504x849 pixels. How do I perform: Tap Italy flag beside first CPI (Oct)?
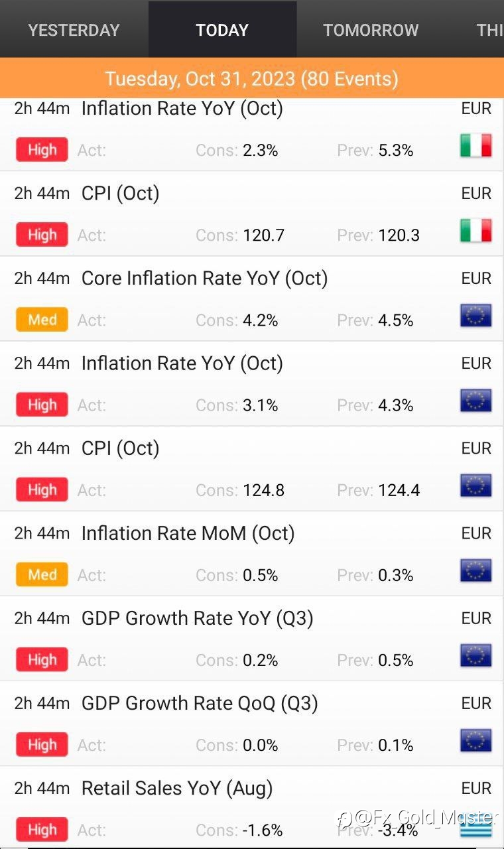pyautogui.click(x=476, y=231)
